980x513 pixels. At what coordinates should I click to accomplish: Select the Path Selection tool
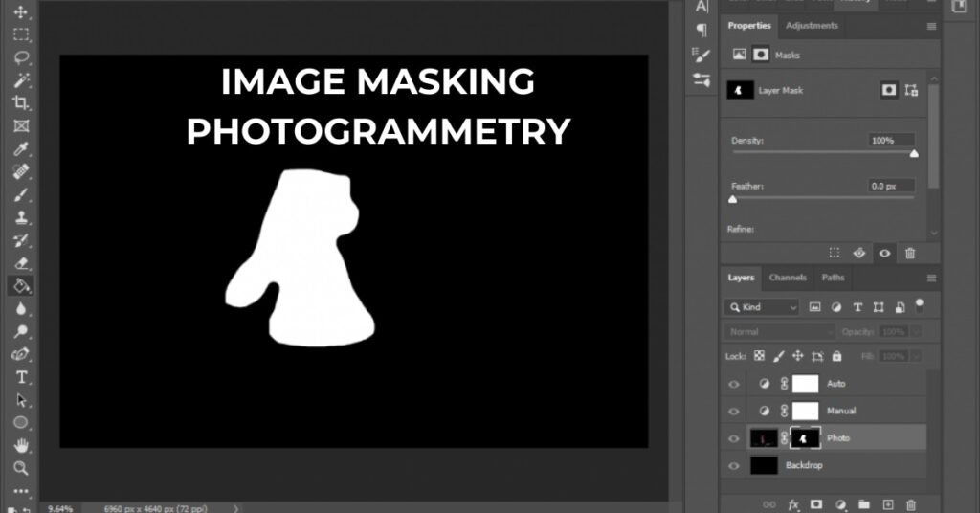click(x=21, y=400)
